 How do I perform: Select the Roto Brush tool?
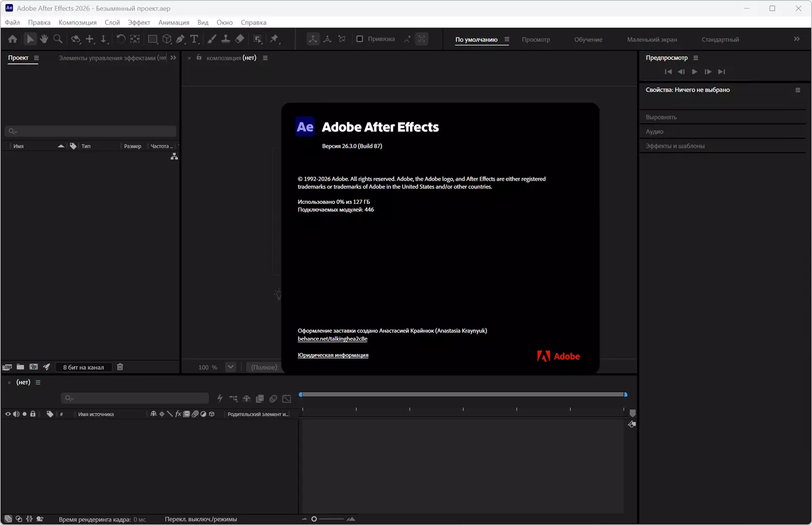click(258, 39)
